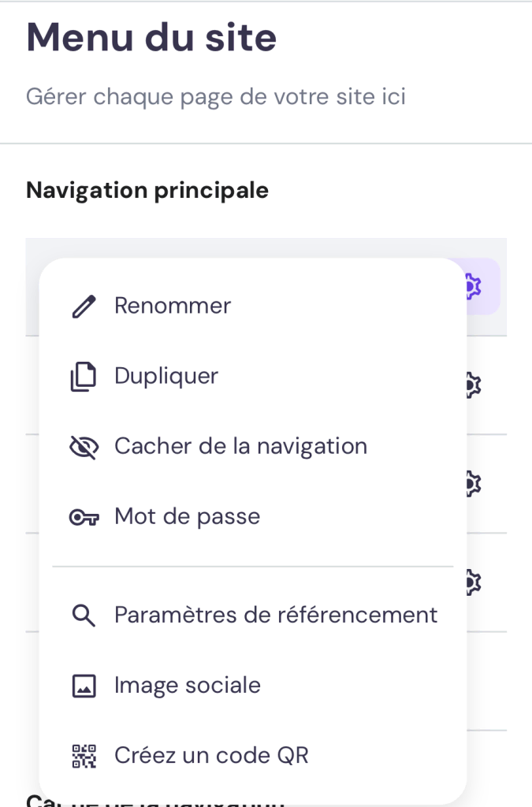532x807 pixels.
Task: Click the QR code icon
Action: (84, 757)
